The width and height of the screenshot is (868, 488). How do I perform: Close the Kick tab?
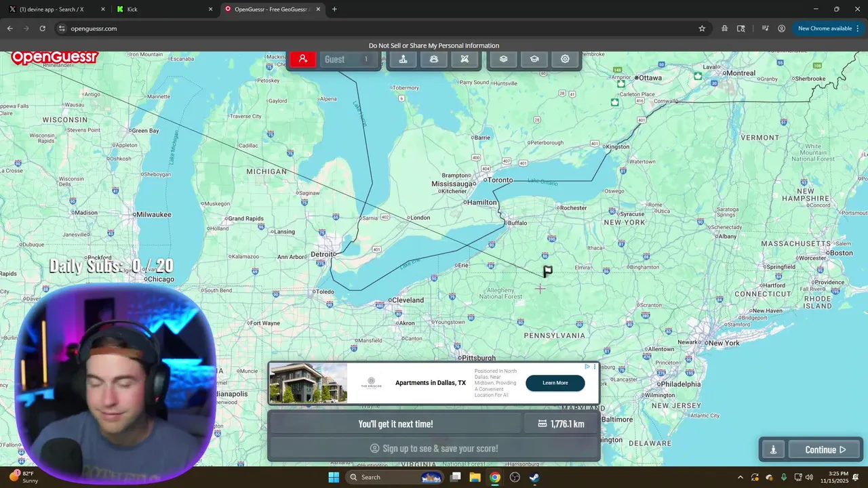(210, 9)
